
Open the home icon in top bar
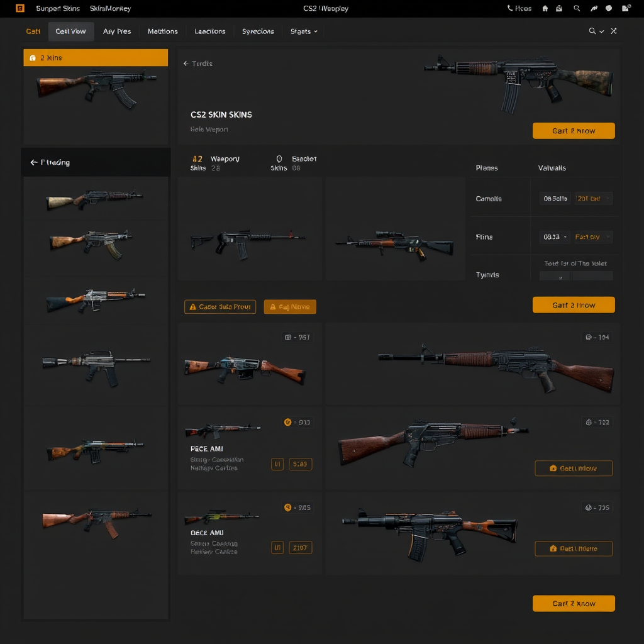pos(545,9)
